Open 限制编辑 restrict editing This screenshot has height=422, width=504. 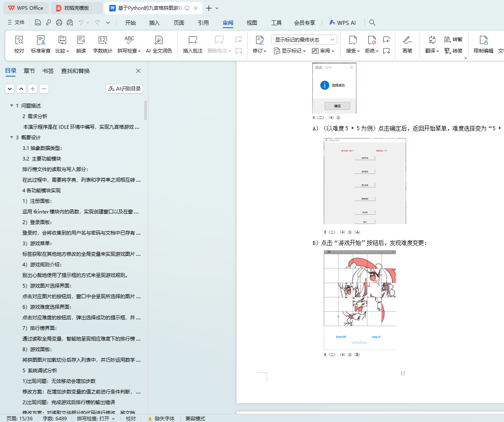pos(484,44)
